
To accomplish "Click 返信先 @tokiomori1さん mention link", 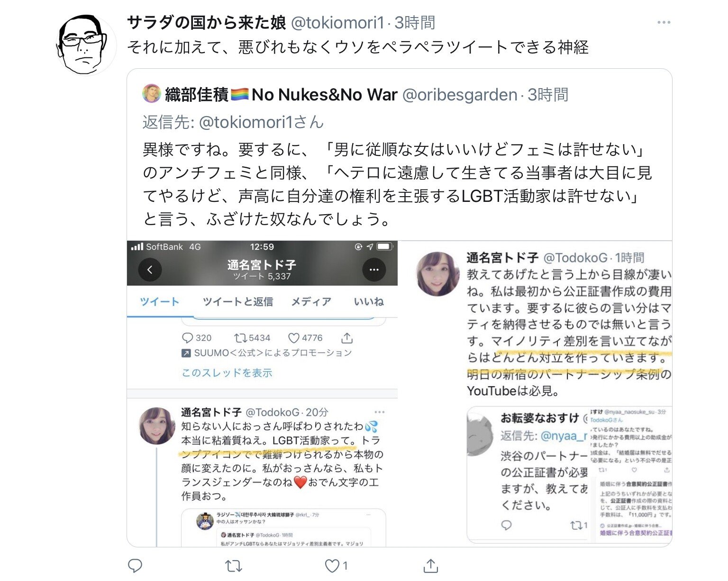I will (x=261, y=122).
